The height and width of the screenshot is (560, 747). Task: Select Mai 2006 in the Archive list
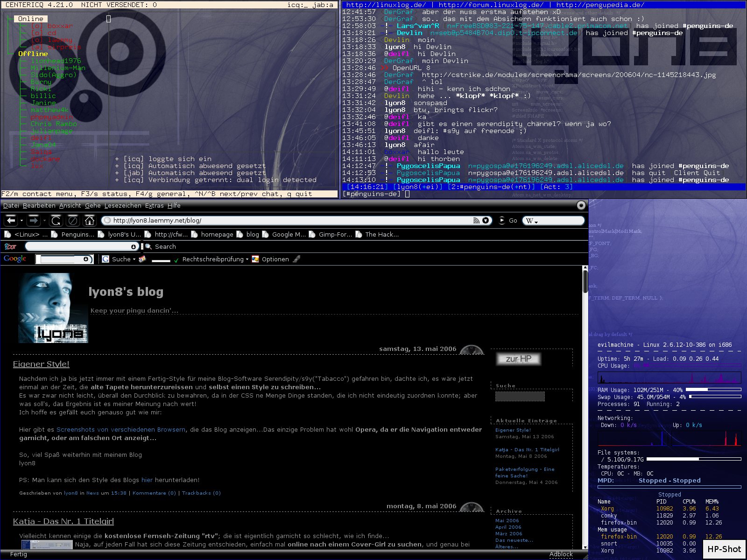coord(507,520)
